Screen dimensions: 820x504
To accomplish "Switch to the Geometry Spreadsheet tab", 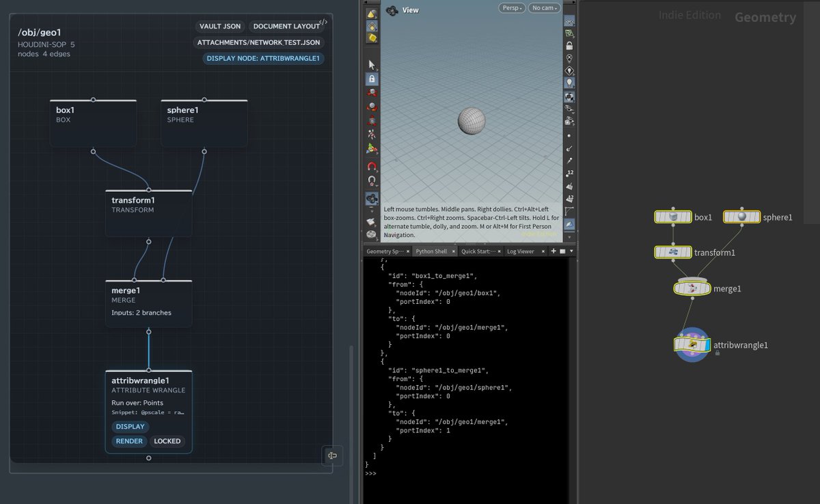I will (x=385, y=251).
